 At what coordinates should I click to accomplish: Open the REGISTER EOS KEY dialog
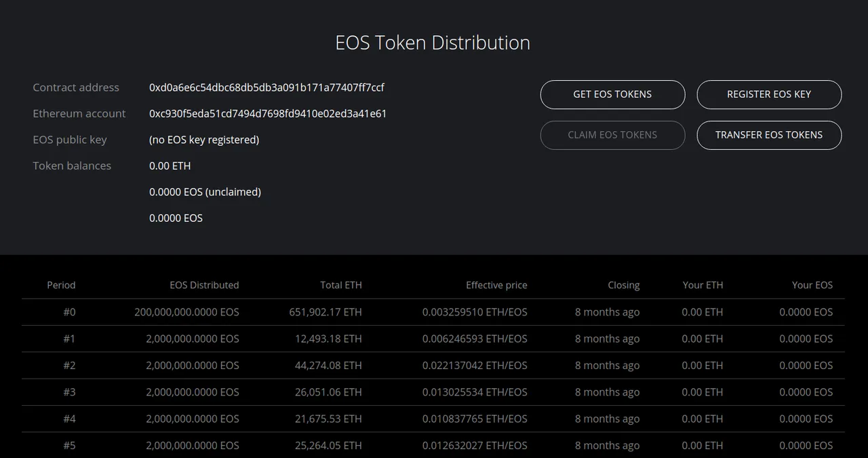(x=769, y=94)
